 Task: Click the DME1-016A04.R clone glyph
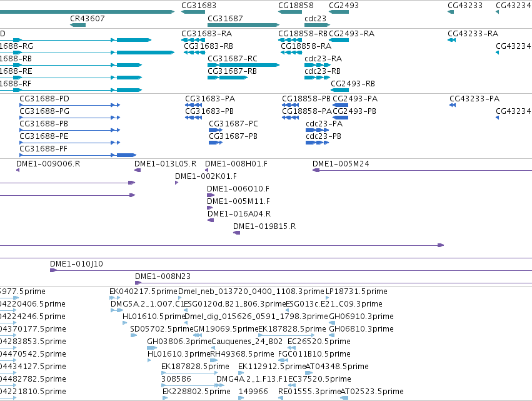pos(211,220)
